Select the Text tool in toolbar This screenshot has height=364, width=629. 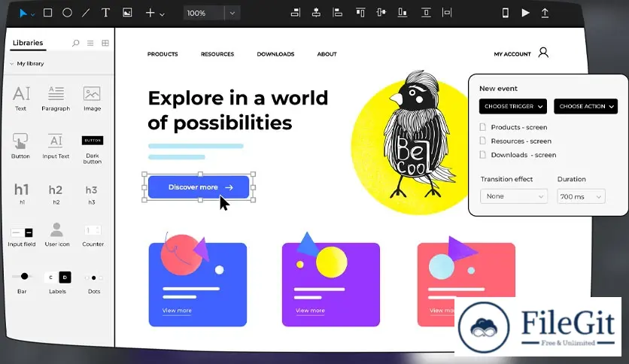[x=105, y=13]
